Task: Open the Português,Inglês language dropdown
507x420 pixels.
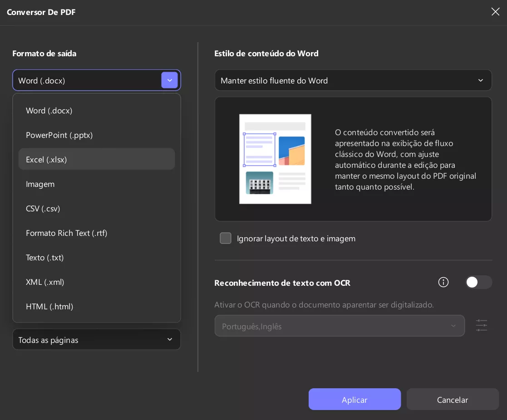Action: [x=340, y=325]
